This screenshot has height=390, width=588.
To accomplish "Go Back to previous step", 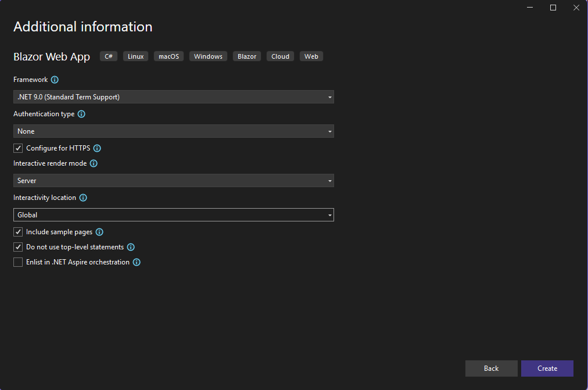I will click(491, 368).
